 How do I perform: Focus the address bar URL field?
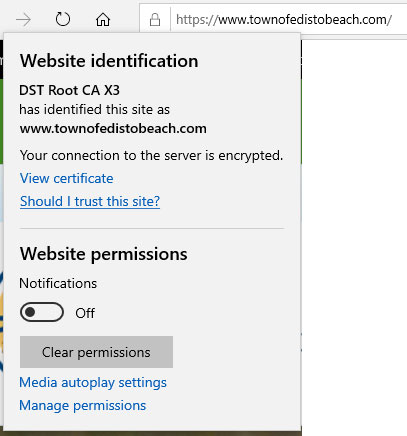coord(289,20)
